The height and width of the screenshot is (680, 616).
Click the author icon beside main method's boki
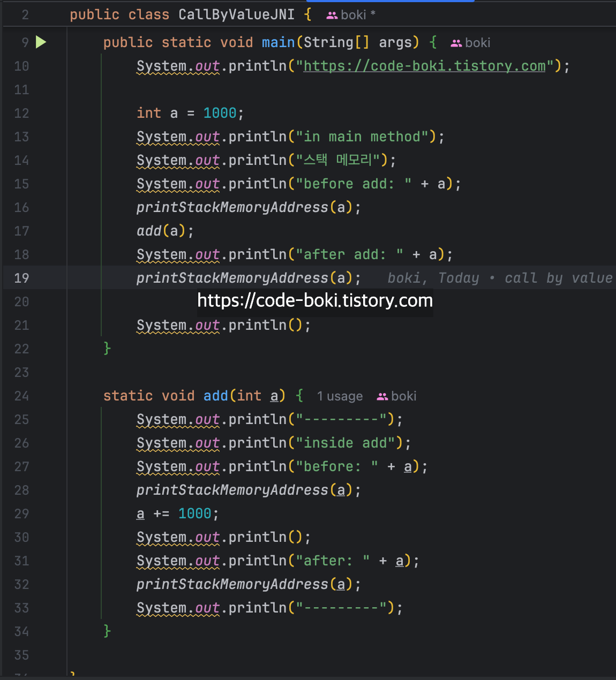coord(456,43)
